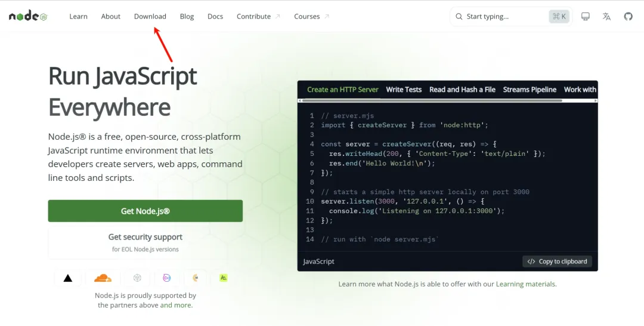Click the external arrow beside Contribute
The height and width of the screenshot is (326, 644).
pos(278,17)
